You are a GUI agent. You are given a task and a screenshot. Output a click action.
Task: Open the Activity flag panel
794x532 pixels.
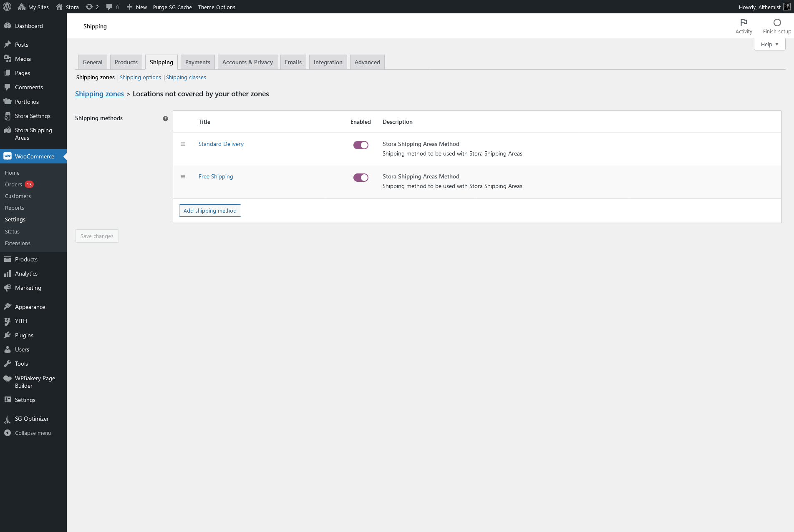(744, 23)
